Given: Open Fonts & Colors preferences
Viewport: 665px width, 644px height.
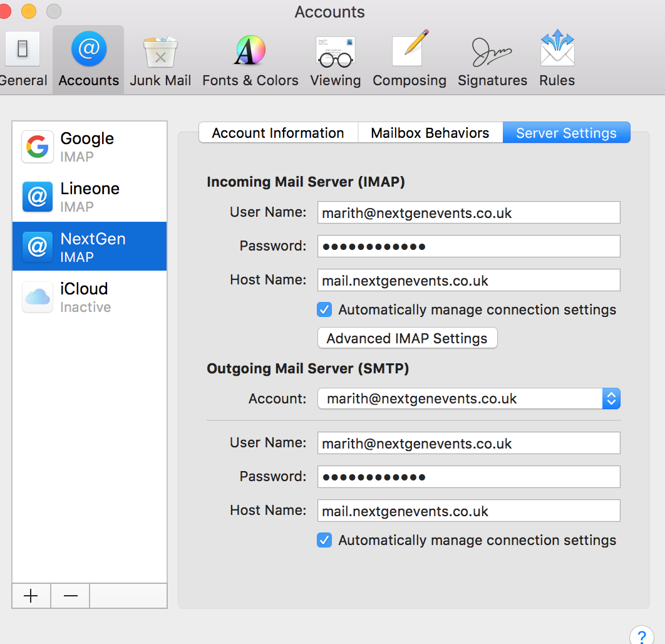Looking at the screenshot, I should click(x=250, y=60).
